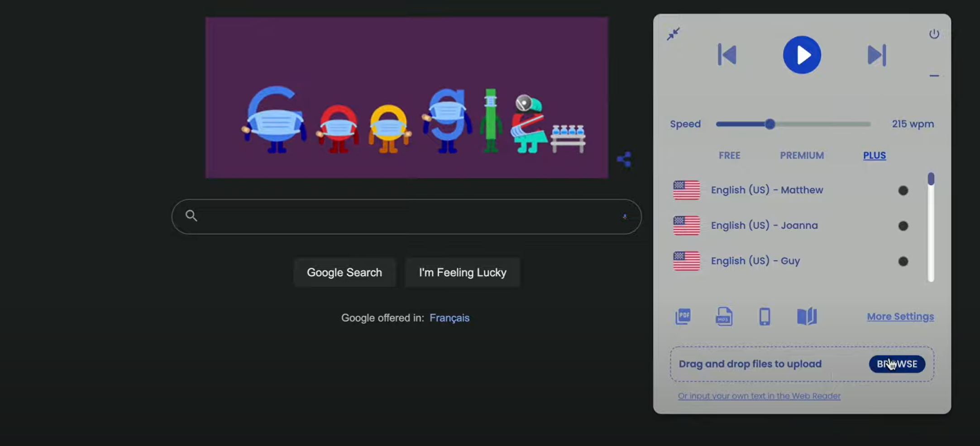This screenshot has height=446, width=980.
Task: Skip to next passage icon
Action: coord(877,55)
